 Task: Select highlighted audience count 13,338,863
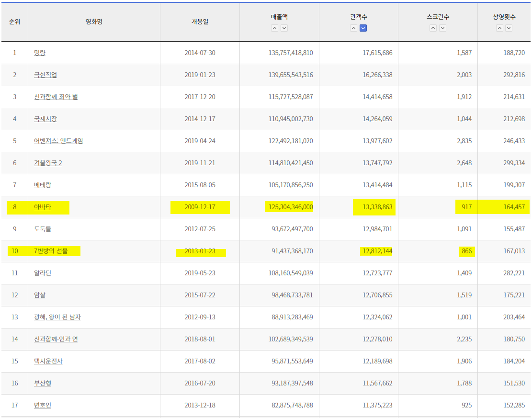[377, 207]
